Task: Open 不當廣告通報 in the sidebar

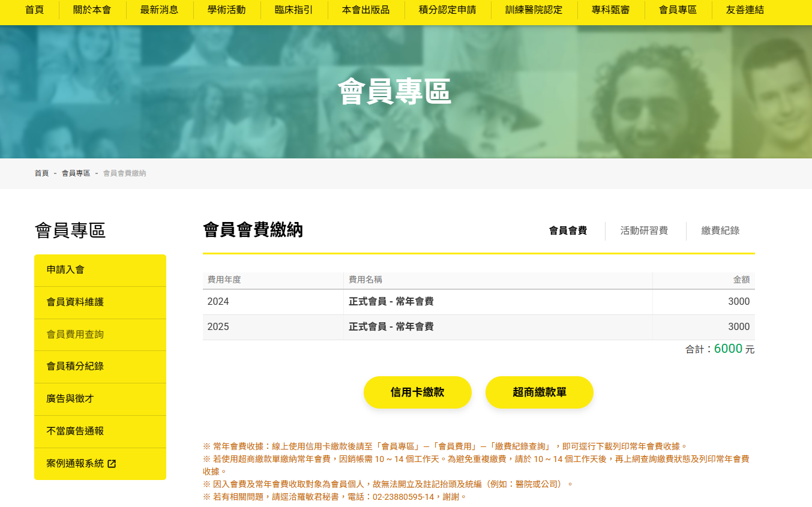Action: coord(100,431)
